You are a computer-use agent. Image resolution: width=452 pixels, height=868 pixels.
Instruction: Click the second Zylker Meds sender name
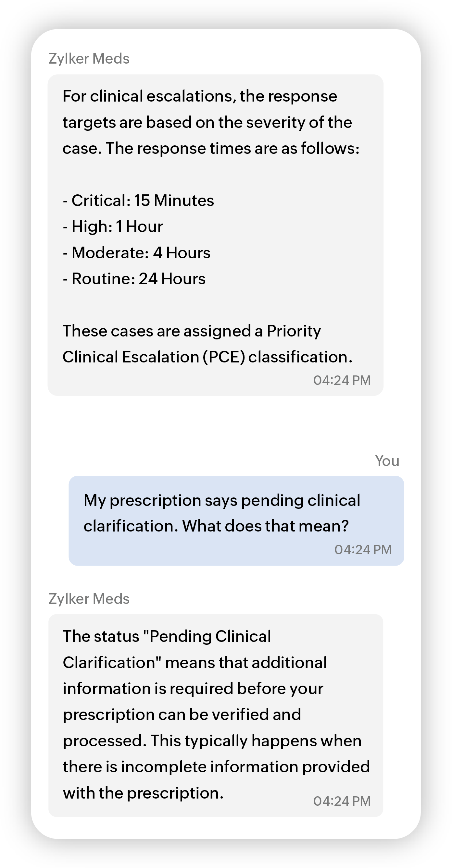click(x=89, y=599)
